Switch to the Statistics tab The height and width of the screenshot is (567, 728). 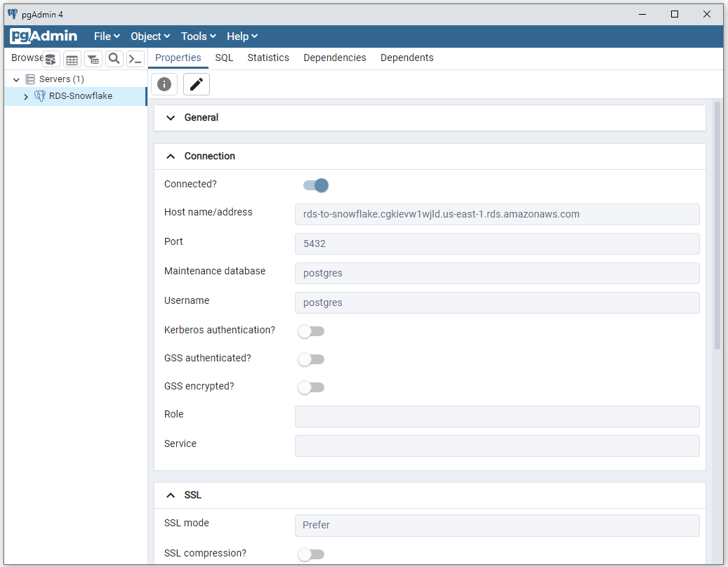tap(268, 58)
